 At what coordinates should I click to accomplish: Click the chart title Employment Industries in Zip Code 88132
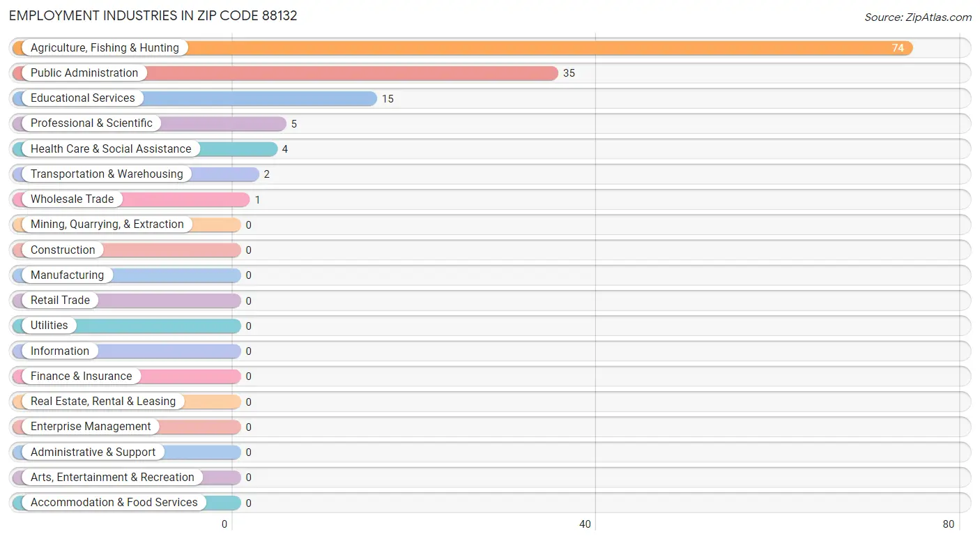pyautogui.click(x=153, y=15)
